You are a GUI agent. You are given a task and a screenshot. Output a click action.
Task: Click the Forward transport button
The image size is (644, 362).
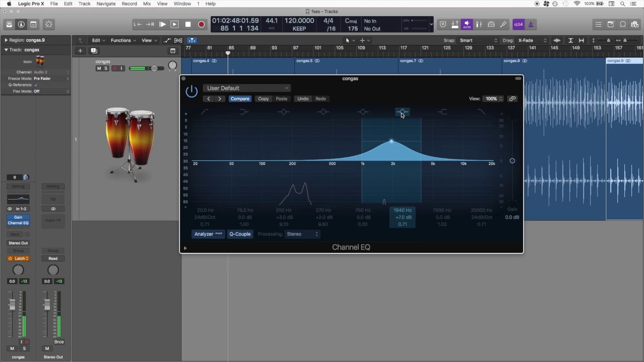tap(150, 24)
